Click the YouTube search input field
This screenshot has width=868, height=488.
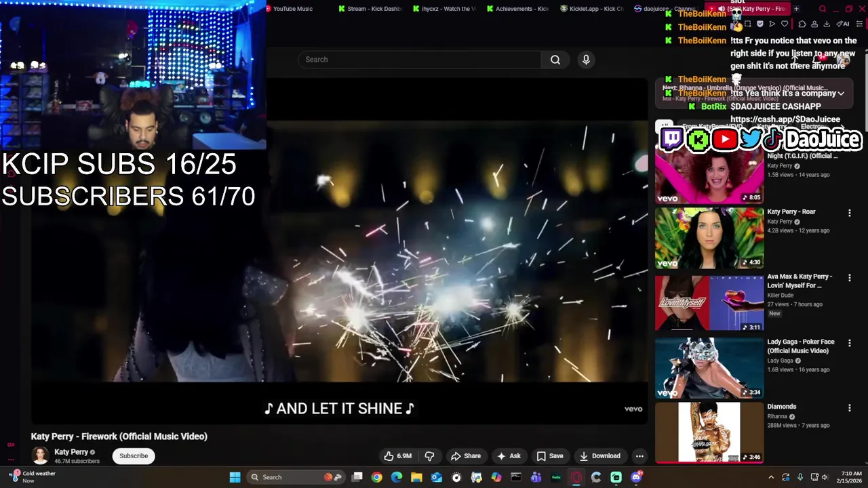click(x=419, y=60)
